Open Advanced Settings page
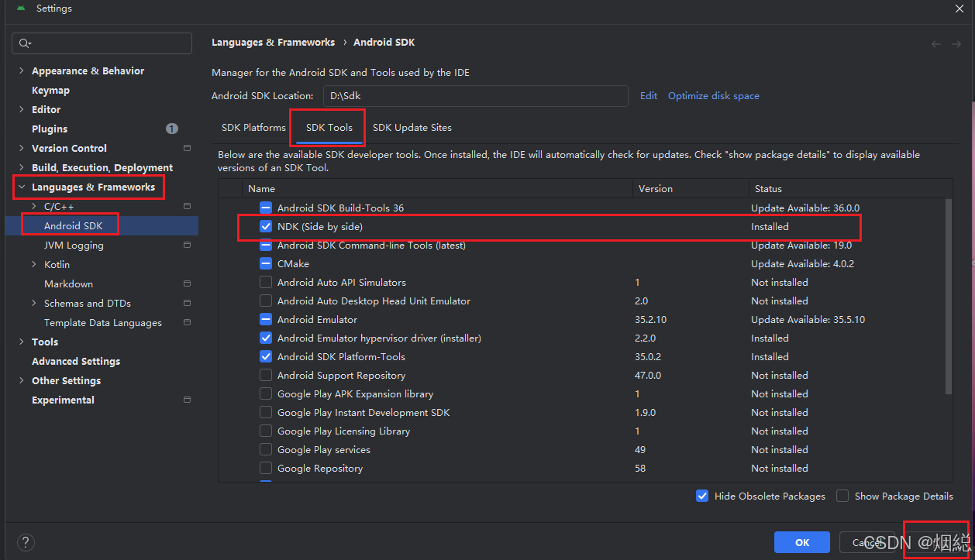This screenshot has width=975, height=560. coord(76,361)
